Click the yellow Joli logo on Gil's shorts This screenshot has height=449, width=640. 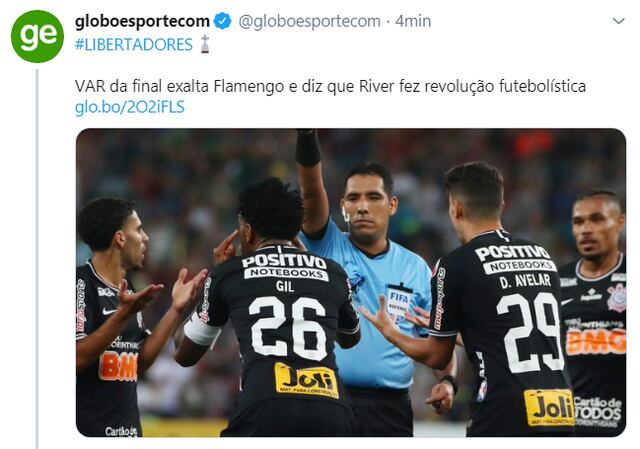pos(307,381)
